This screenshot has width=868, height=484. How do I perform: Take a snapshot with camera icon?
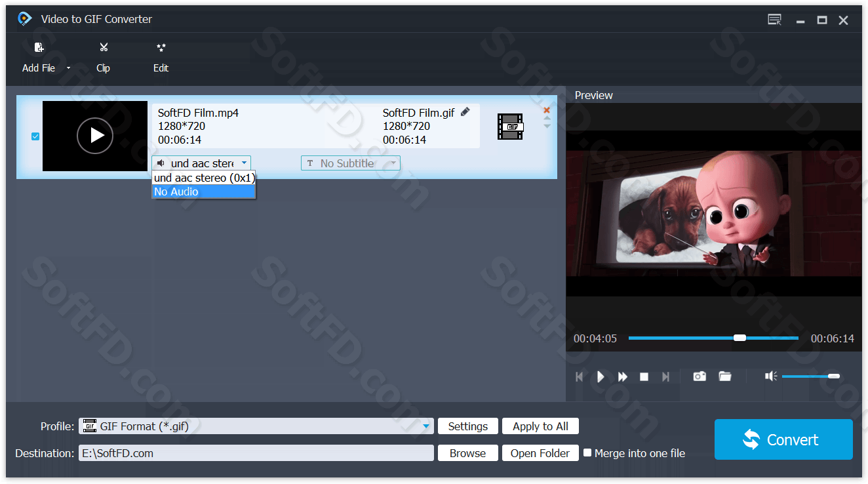(700, 376)
